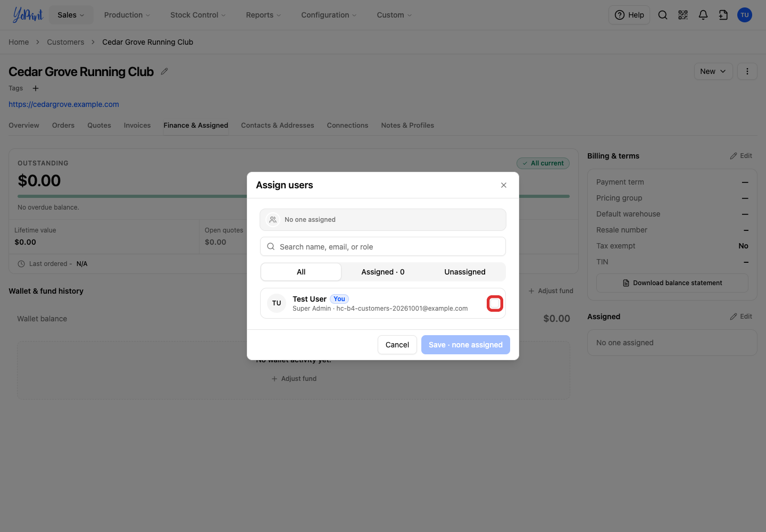The width and height of the screenshot is (766, 532).
Task: Open the TU user avatar menu
Action: tap(745, 15)
